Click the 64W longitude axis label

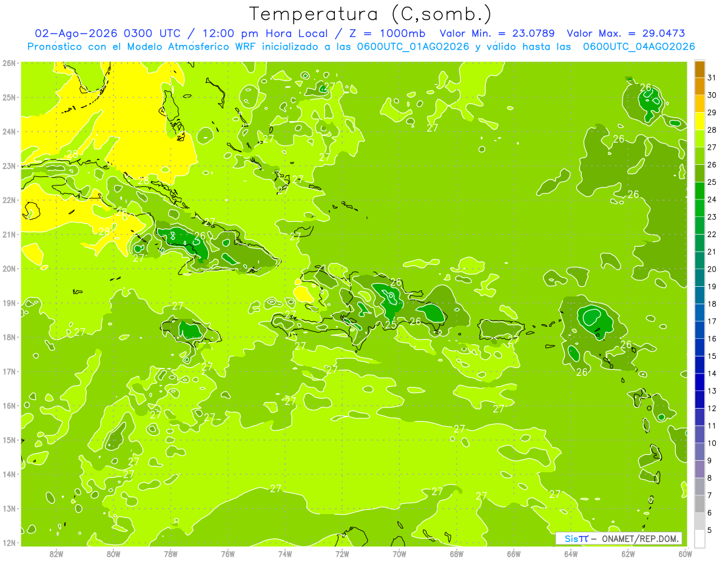571,554
